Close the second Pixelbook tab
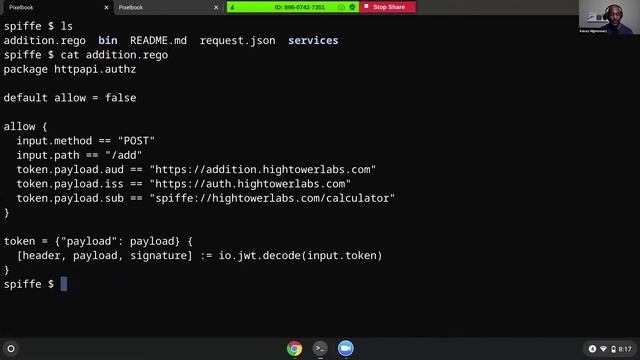The height and width of the screenshot is (360, 640). point(216,7)
